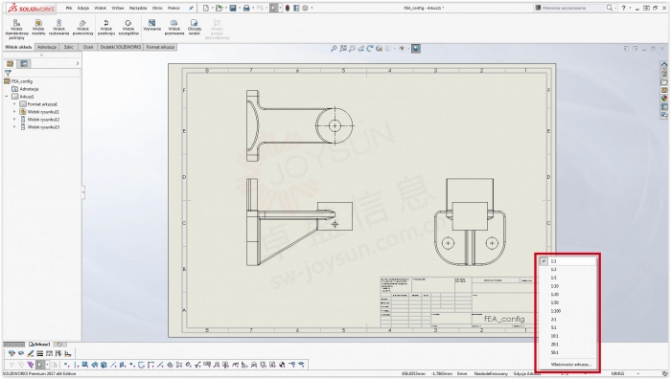The width and height of the screenshot is (671, 380).
Task: Click the Print icon in top toolbar
Action: pyautogui.click(x=246, y=8)
